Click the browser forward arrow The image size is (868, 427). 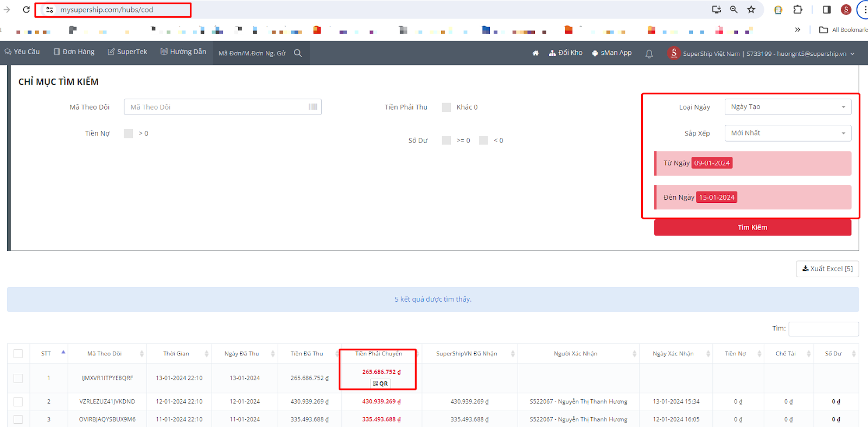tap(7, 10)
